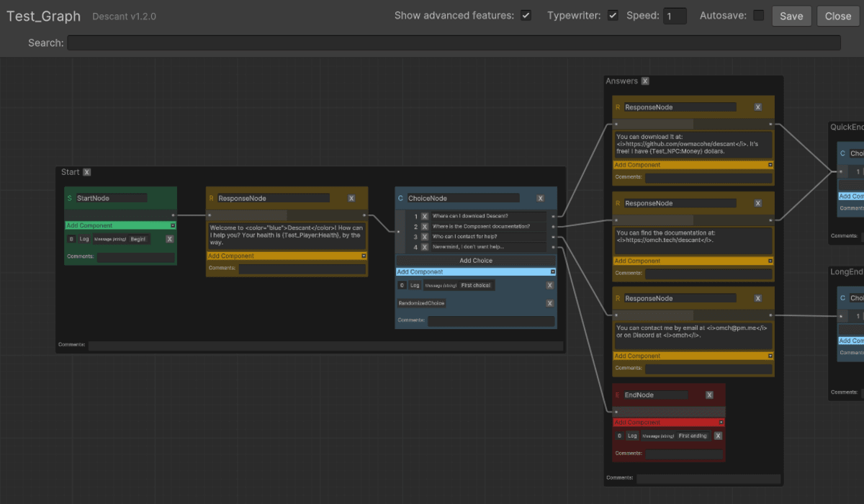
Task: Click the Answers group title
Action: (x=621, y=81)
